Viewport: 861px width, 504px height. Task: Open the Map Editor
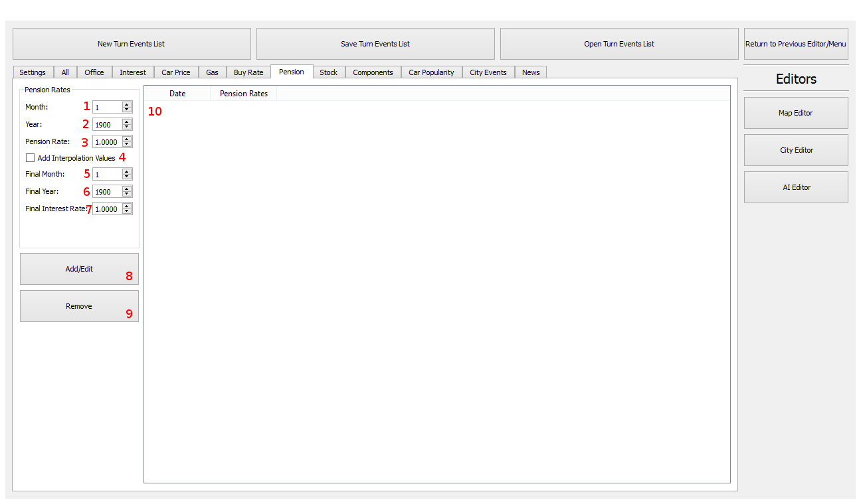[x=795, y=113]
